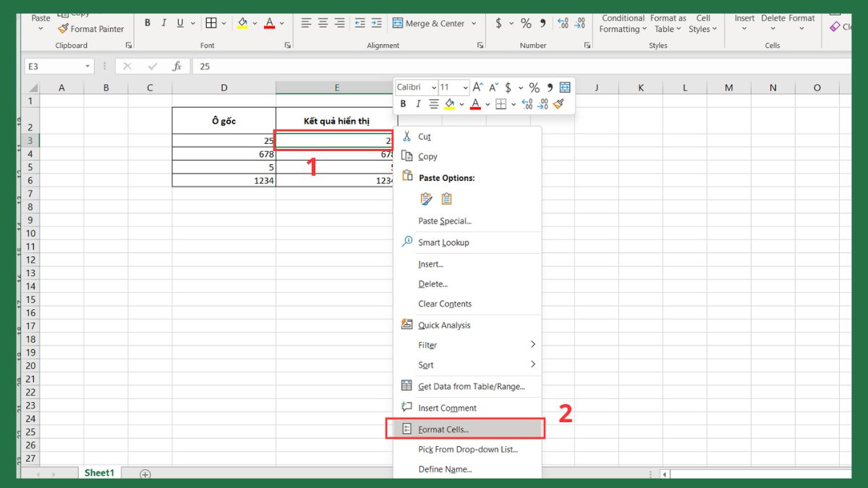
Task: Click Cut in the context menu
Action: click(425, 137)
